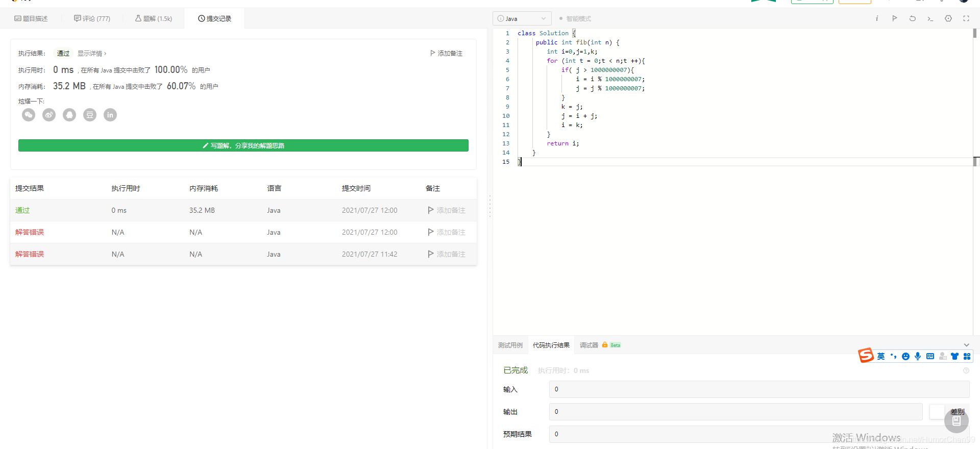Click the floating notebook bookmark button

[x=957, y=421]
